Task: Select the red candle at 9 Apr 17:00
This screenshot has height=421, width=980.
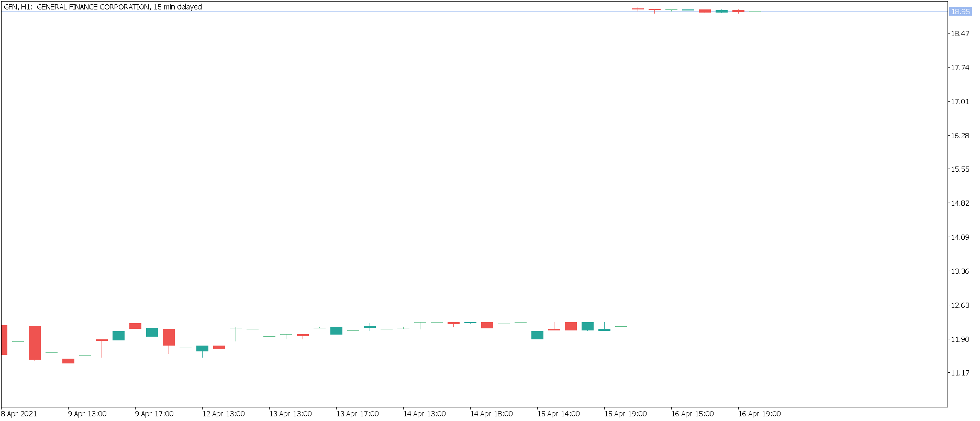Action: click(x=135, y=326)
